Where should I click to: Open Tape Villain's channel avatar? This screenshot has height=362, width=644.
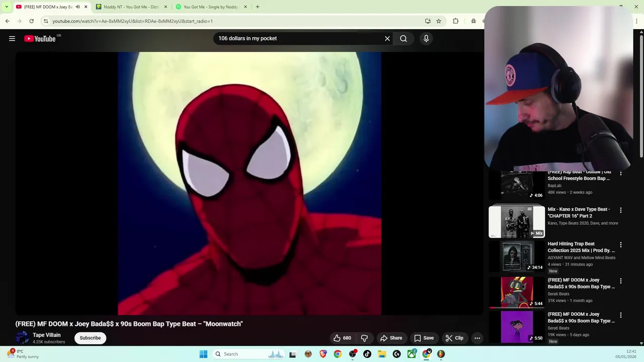[x=22, y=338]
